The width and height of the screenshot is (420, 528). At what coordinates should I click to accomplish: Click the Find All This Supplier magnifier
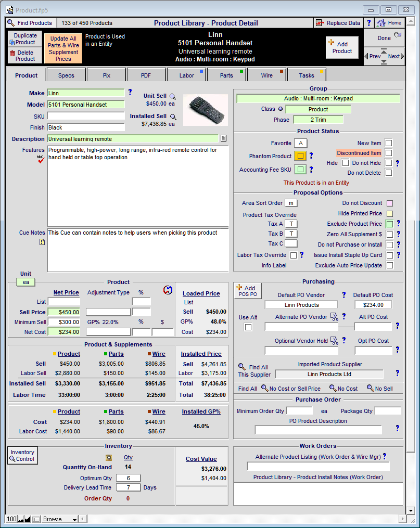point(241,367)
